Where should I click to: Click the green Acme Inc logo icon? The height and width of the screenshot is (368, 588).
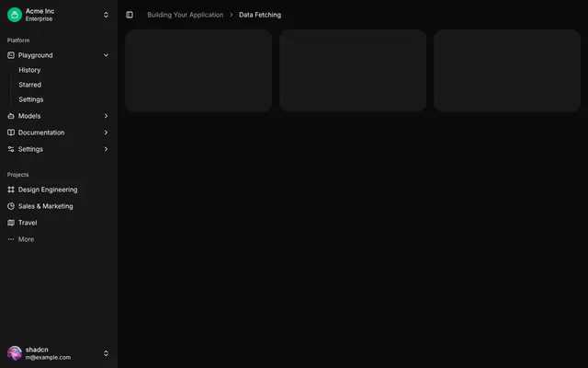pos(15,15)
